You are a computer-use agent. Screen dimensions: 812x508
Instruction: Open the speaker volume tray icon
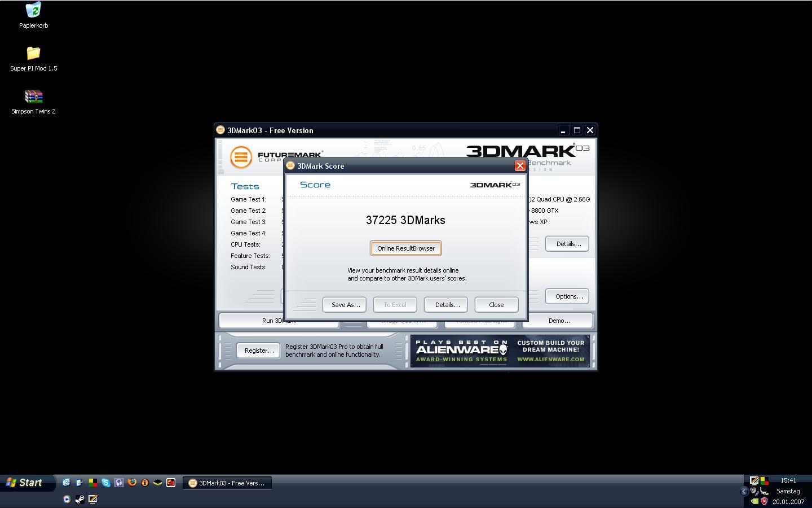(754, 491)
